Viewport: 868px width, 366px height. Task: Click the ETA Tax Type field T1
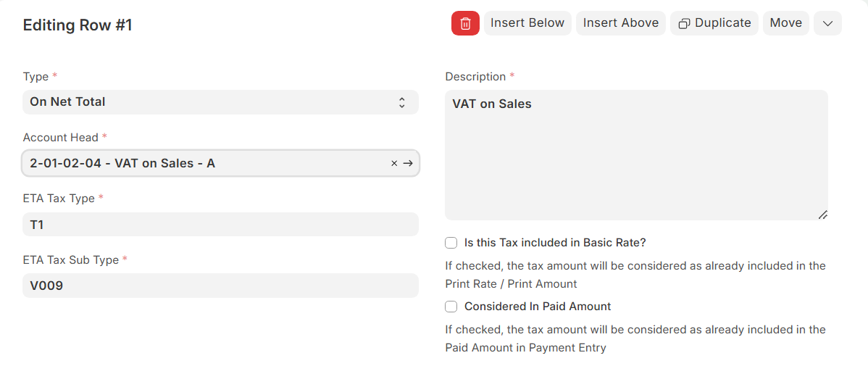pyautogui.click(x=220, y=224)
